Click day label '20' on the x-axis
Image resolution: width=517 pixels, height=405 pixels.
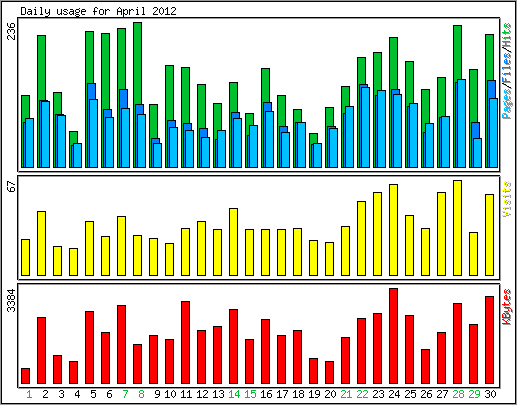(330, 395)
